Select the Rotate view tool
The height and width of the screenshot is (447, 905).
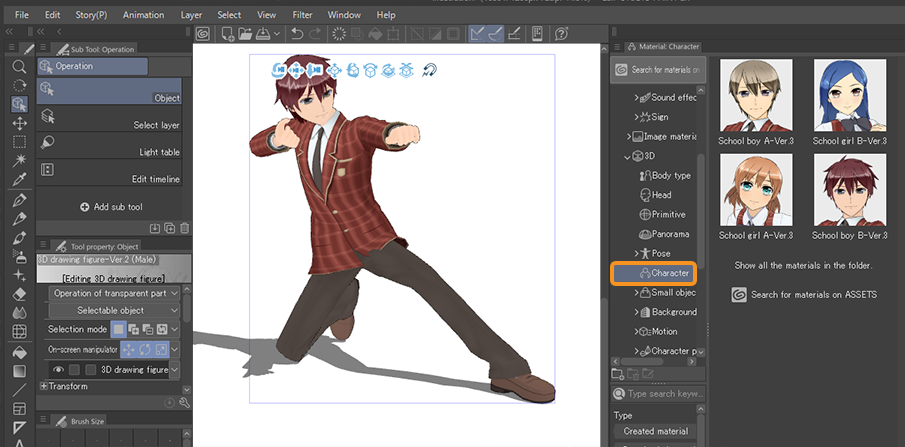tap(19, 85)
